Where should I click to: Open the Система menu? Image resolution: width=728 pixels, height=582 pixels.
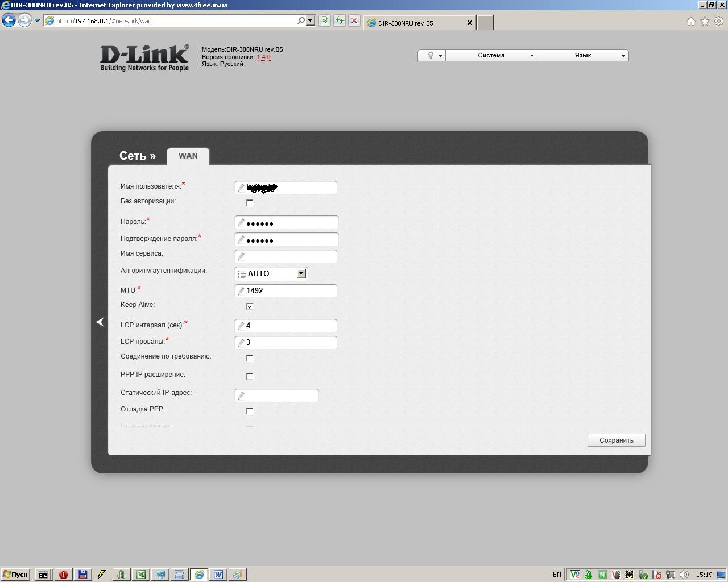(x=491, y=55)
